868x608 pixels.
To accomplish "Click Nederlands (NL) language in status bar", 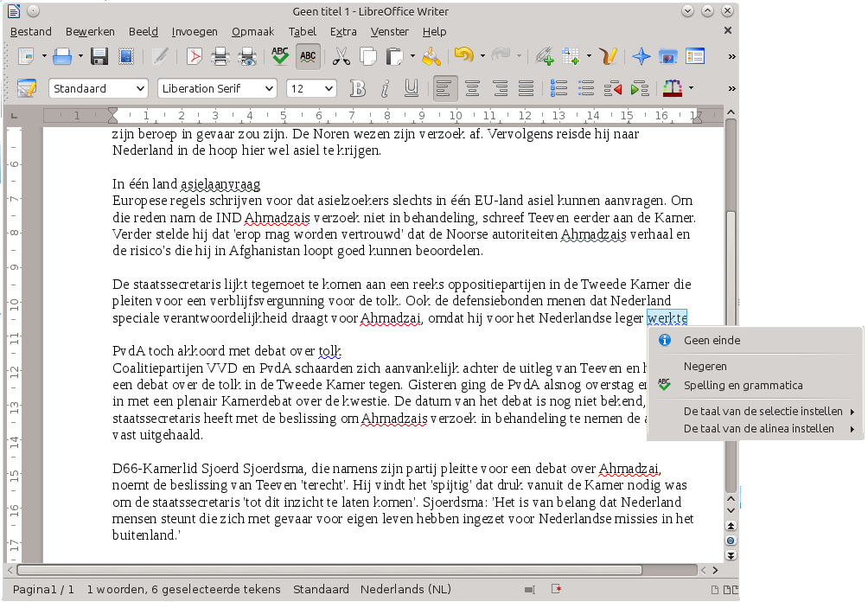I will coord(405,589).
